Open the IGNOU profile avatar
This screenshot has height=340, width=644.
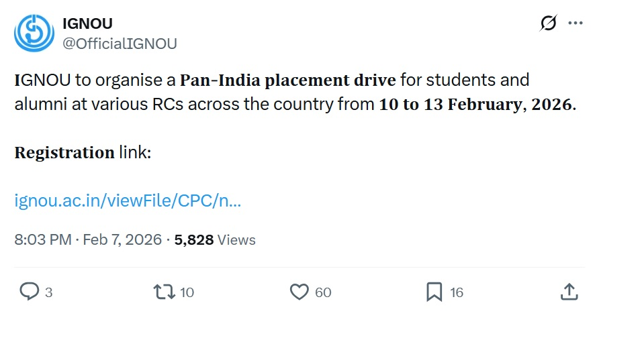pyautogui.click(x=35, y=34)
